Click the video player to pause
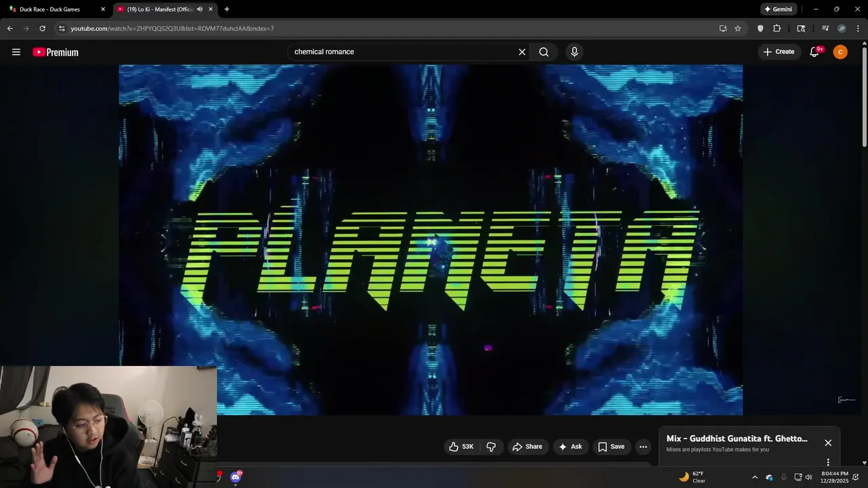Screen dimensions: 868x488 (431, 240)
